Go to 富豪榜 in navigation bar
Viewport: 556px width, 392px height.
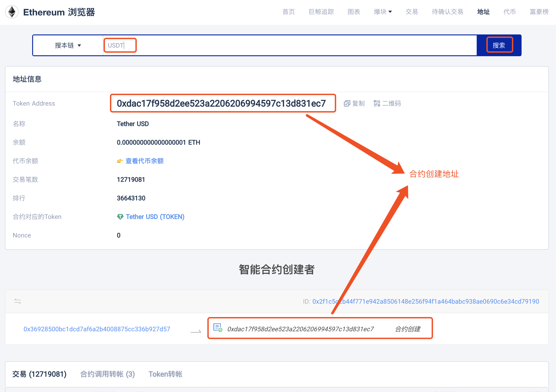539,12
